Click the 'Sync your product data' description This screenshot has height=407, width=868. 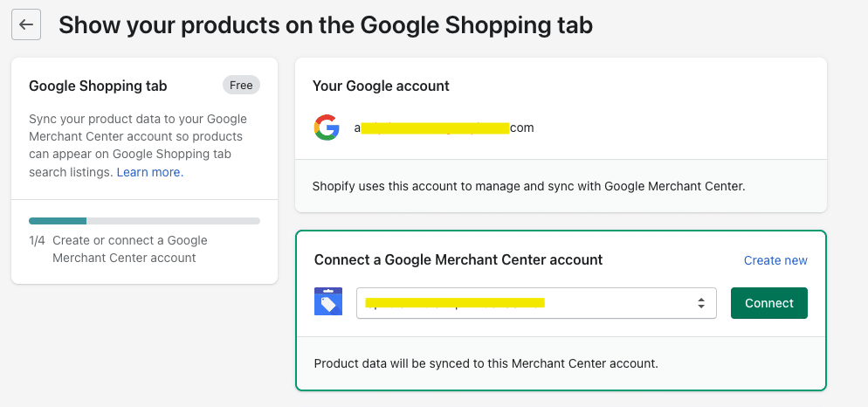(138, 145)
